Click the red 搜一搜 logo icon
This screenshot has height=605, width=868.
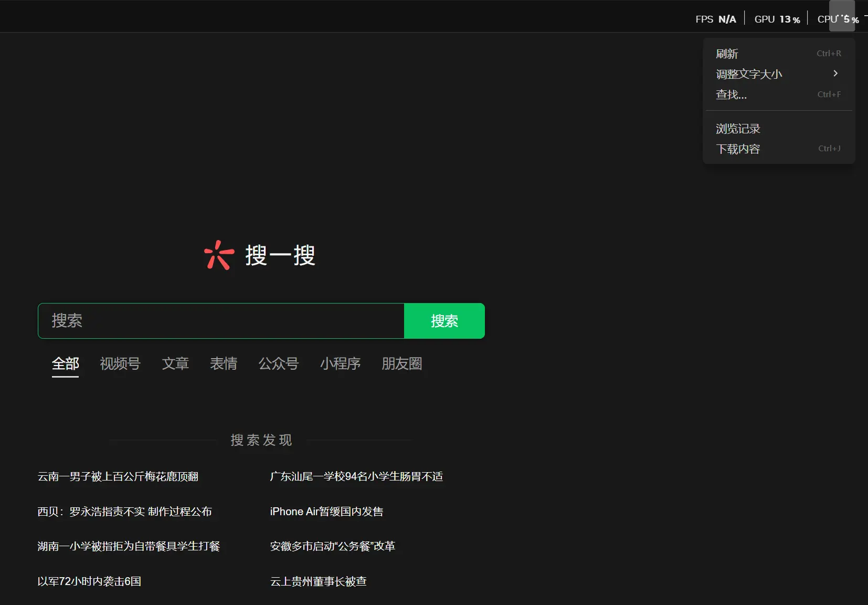[219, 255]
